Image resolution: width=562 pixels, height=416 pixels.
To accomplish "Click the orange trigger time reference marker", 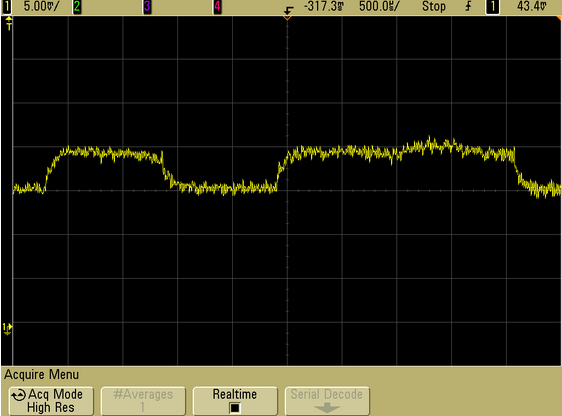I will 287,18.
